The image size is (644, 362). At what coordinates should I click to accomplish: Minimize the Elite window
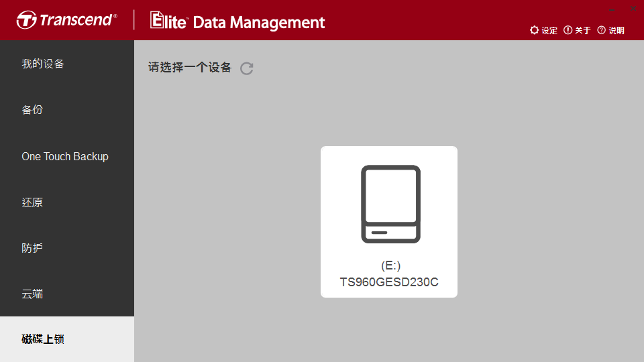[612, 9]
